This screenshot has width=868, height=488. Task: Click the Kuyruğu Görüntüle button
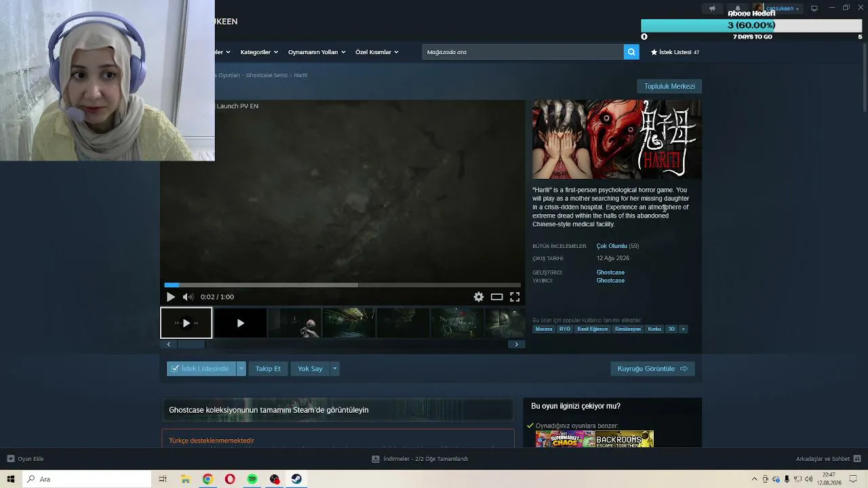(x=652, y=369)
